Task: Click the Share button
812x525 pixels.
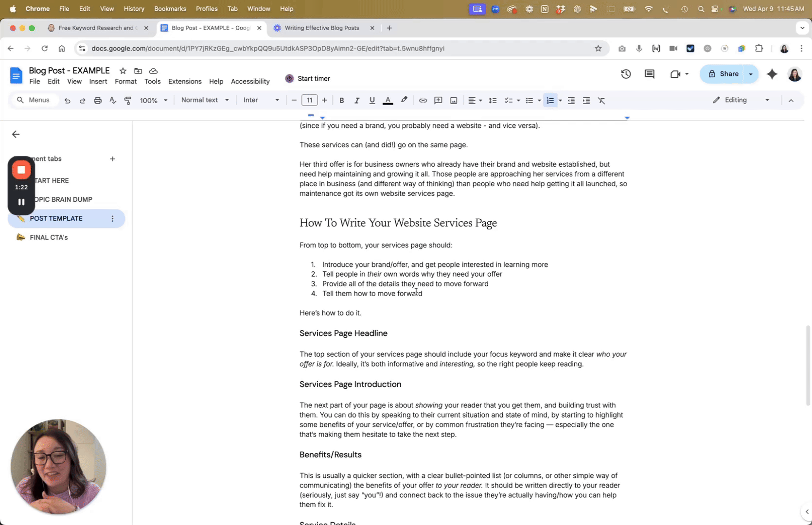Action: (723, 74)
